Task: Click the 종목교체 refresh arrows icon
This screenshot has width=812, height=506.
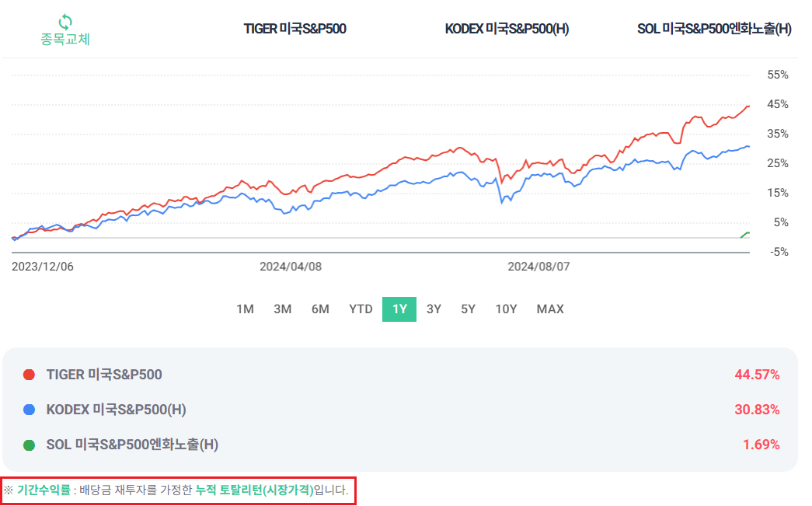Action: point(65,22)
